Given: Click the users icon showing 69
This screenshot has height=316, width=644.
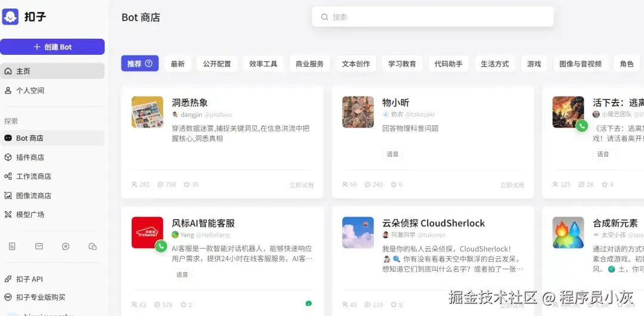Looking at the screenshot, I should pos(345,184).
